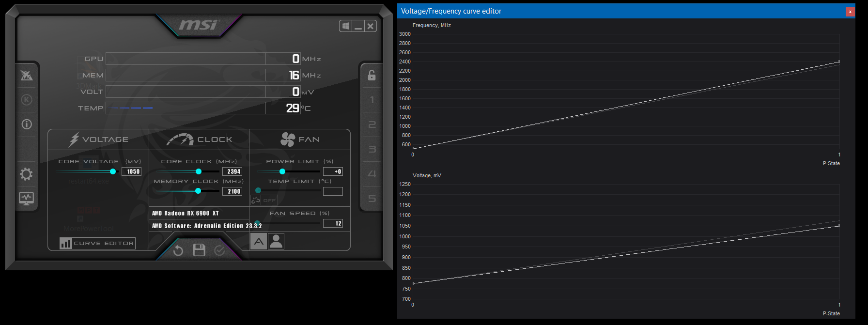
Task: Select the Clock section header
Action: click(x=199, y=139)
